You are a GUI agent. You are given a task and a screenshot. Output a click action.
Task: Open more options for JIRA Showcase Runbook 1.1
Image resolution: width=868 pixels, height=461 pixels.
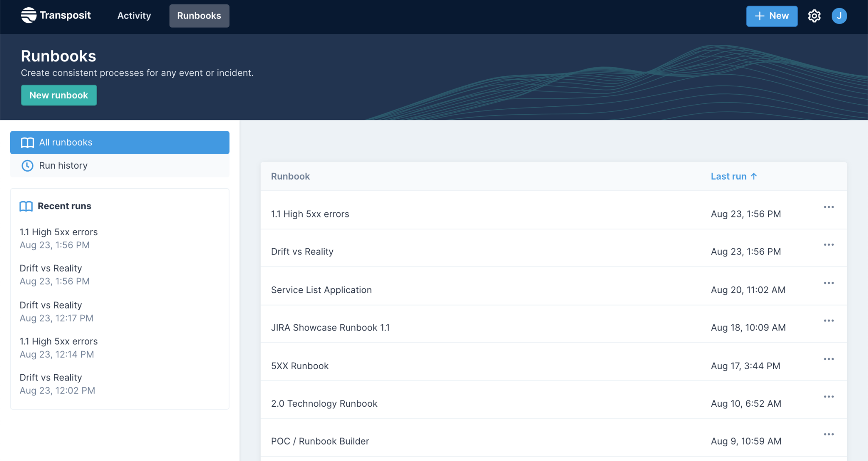click(x=828, y=321)
